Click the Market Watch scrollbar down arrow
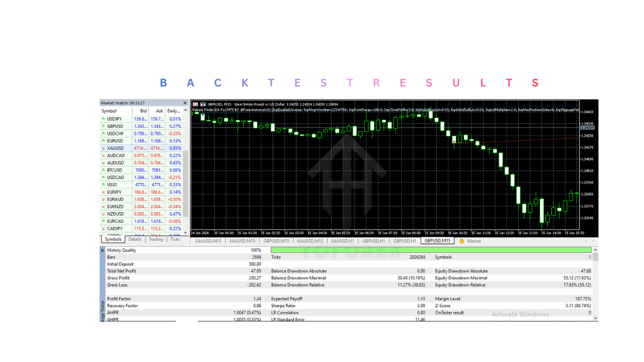Screen dimensions: 644x362 pyautogui.click(x=185, y=233)
